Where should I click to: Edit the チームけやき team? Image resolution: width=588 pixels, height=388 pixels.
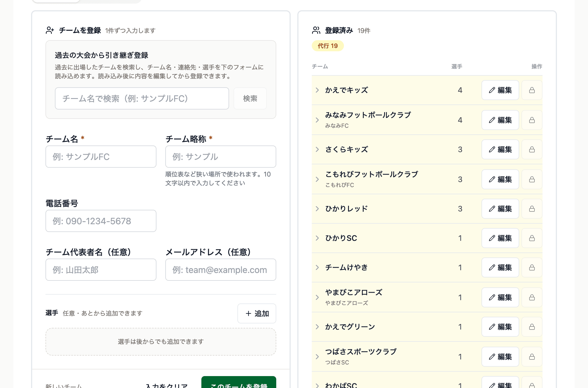[500, 267]
